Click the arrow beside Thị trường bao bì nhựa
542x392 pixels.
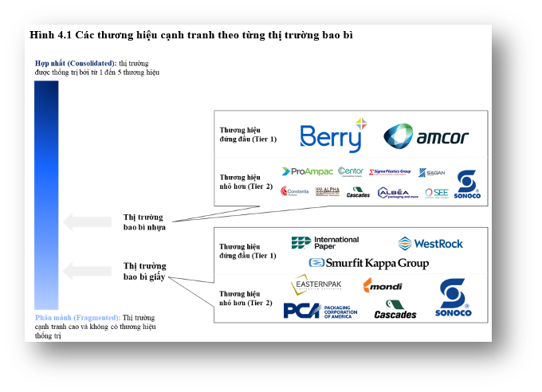click(x=88, y=222)
